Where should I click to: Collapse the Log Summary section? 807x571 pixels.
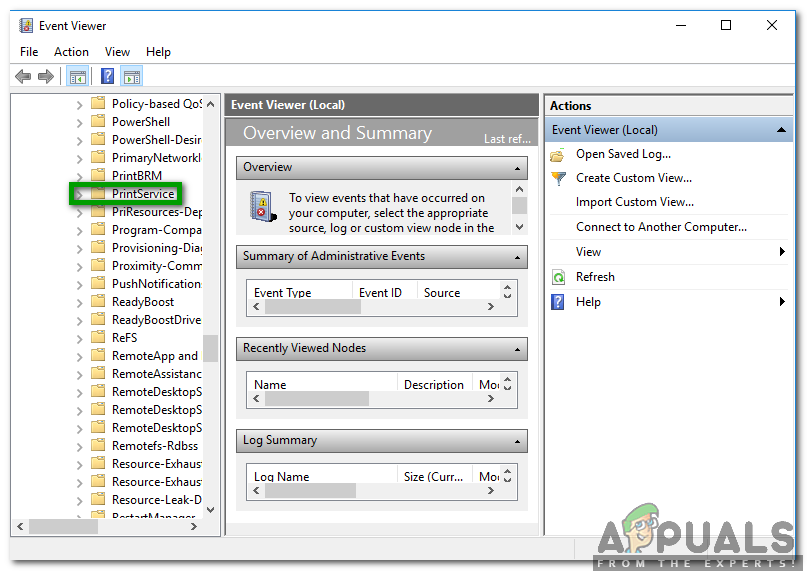pyautogui.click(x=517, y=442)
